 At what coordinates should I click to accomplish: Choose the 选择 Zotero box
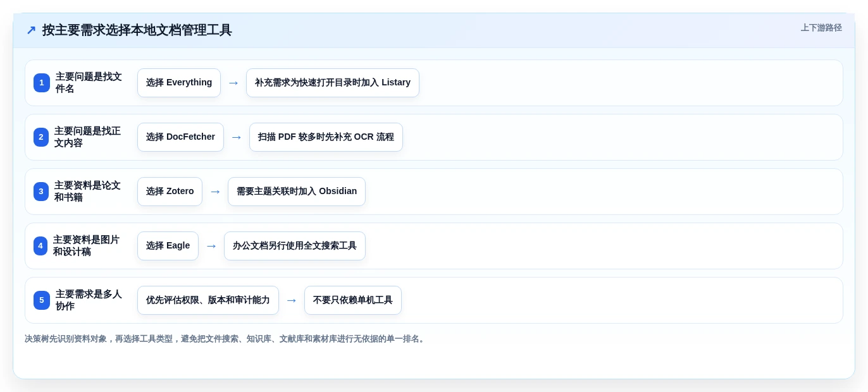coord(170,192)
